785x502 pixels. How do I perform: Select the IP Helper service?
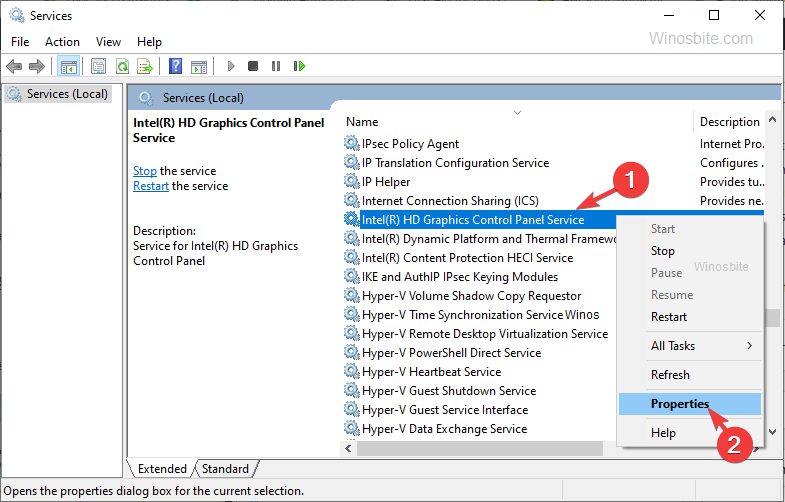coord(386,182)
